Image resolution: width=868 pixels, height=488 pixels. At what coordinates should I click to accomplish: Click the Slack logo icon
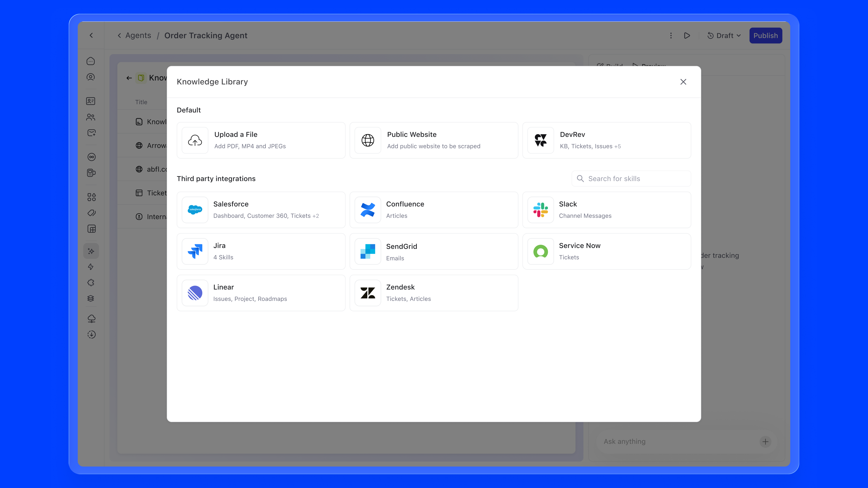541,210
